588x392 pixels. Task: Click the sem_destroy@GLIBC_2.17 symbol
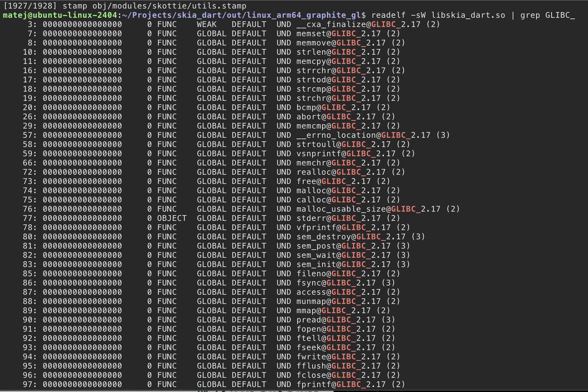tap(351, 237)
